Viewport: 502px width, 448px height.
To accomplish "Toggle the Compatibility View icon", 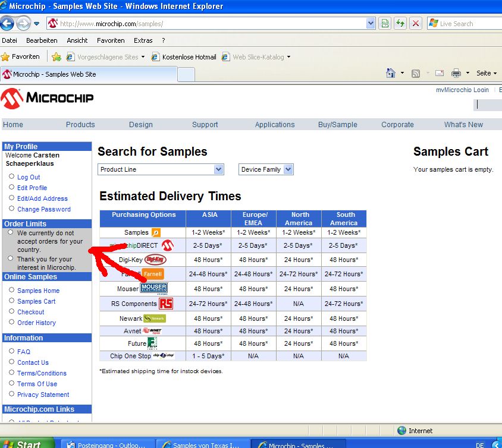I will pos(385,23).
